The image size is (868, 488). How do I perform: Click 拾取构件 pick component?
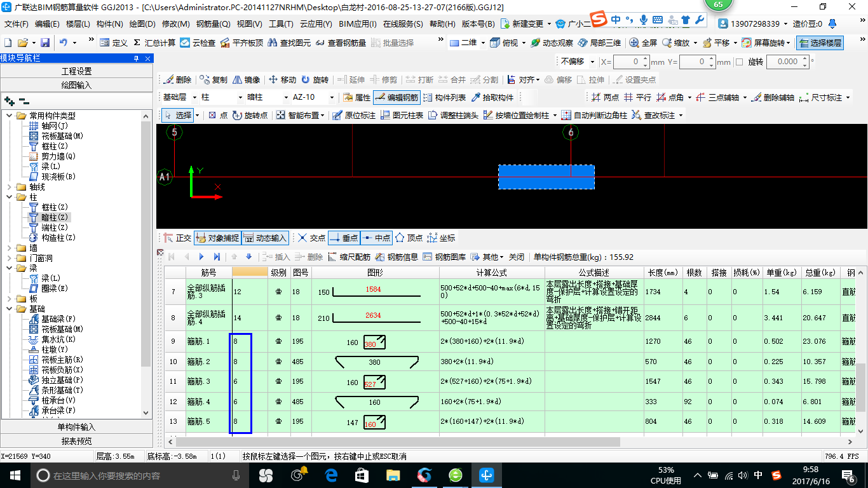click(x=492, y=97)
